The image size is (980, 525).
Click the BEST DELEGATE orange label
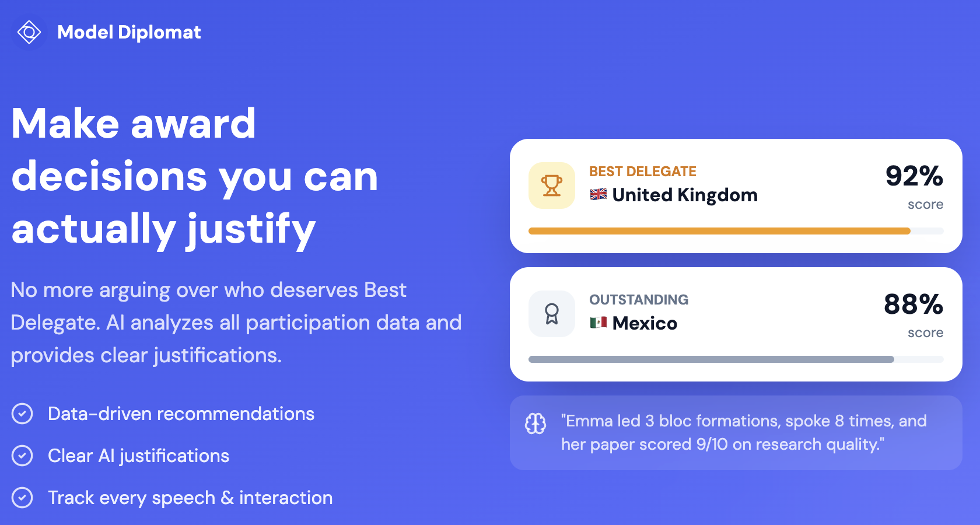click(x=642, y=171)
